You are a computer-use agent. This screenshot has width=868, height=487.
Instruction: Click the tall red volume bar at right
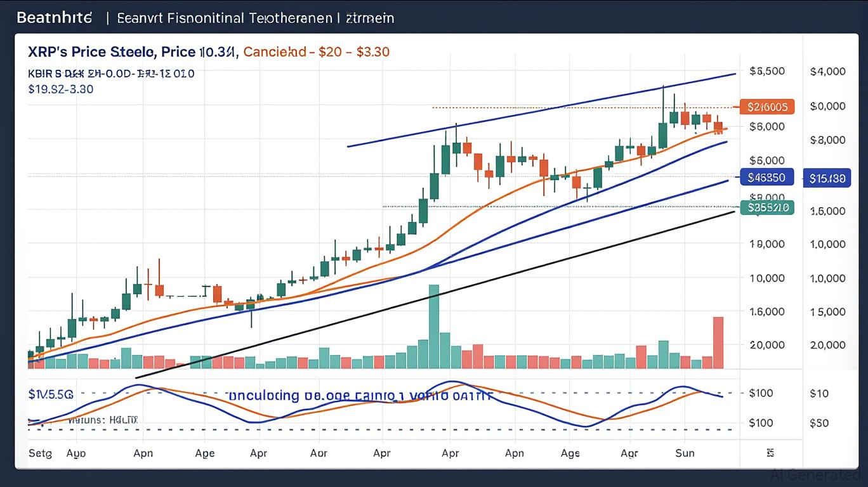click(x=718, y=342)
